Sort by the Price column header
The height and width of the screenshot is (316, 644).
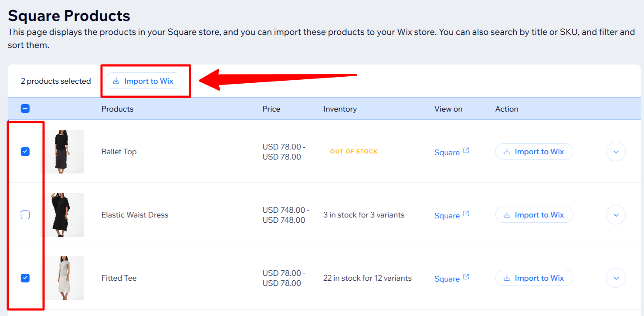[x=271, y=109]
